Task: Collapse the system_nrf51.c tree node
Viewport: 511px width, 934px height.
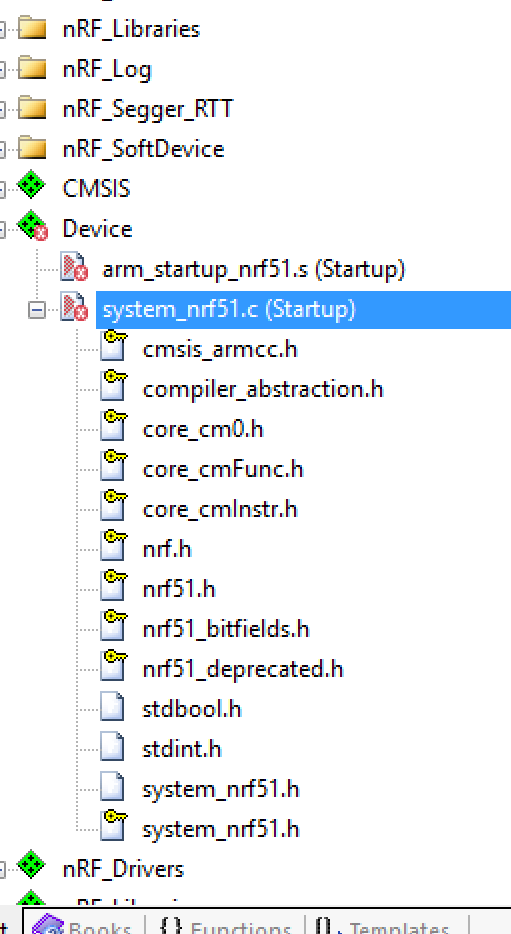Action: click(37, 309)
